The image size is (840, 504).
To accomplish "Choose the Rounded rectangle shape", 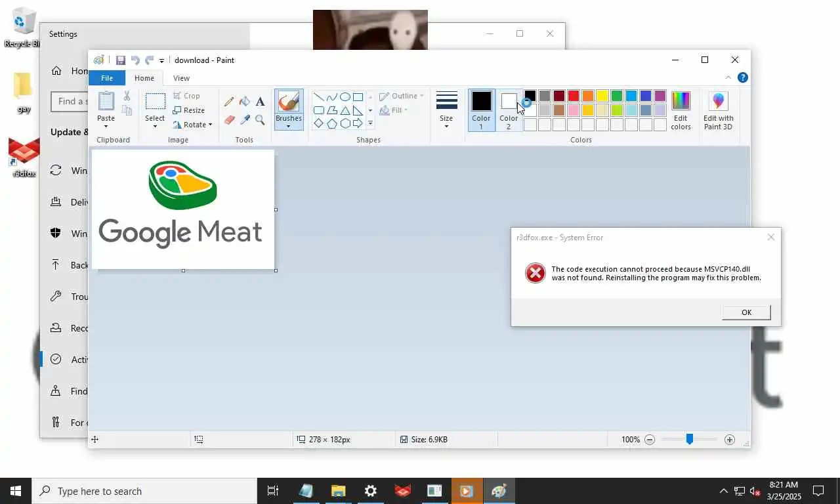I will tap(318, 110).
